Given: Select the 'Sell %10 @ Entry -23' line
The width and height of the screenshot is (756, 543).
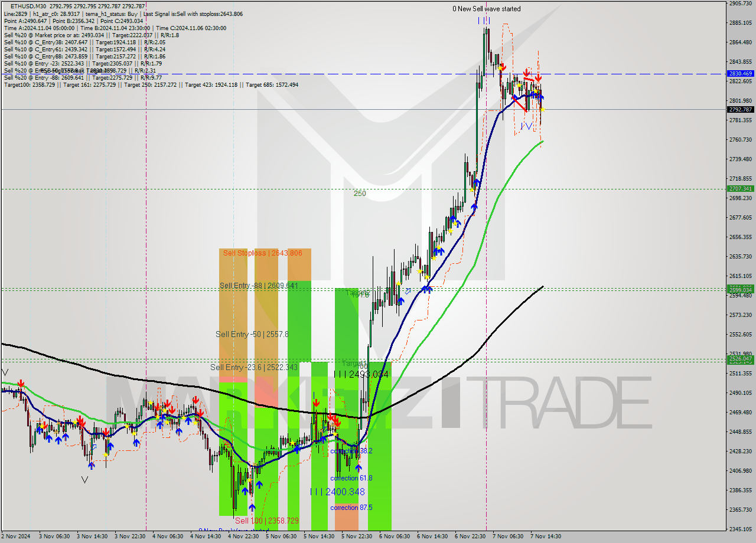Looking at the screenshot, I should [83, 63].
